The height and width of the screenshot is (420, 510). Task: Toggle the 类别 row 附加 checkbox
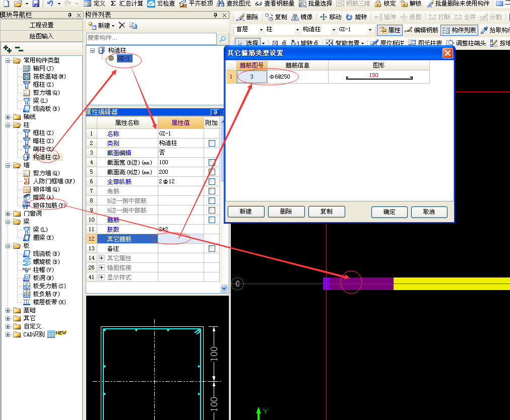[212, 143]
